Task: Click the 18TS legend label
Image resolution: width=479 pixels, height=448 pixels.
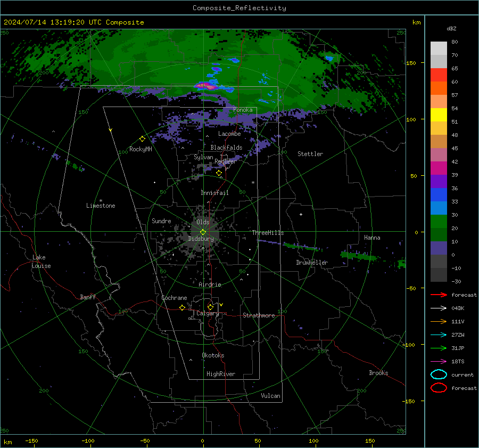Action: 458,362
